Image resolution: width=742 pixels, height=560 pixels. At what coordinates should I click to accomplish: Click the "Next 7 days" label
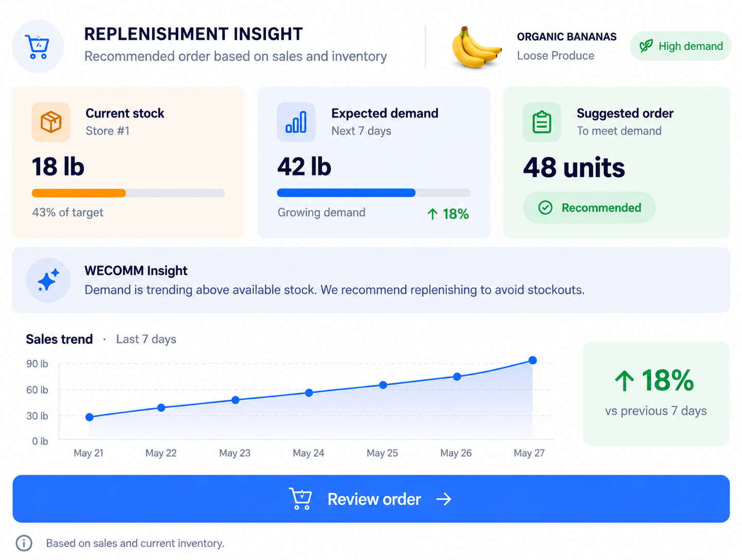(x=361, y=131)
